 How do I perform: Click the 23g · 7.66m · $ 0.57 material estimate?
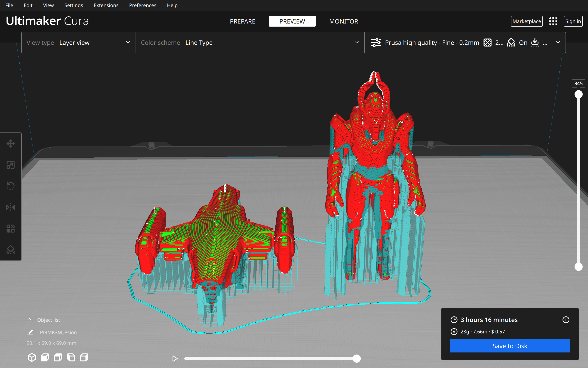483,331
